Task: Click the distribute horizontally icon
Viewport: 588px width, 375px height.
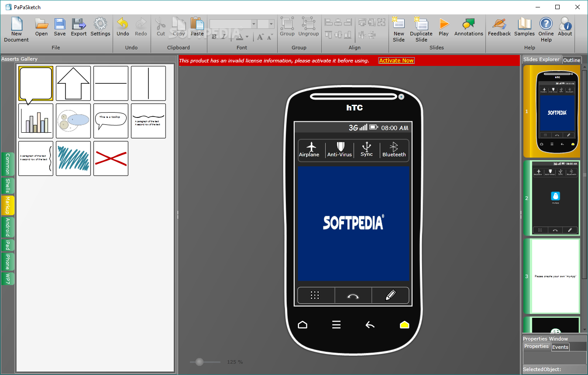Action: point(362,34)
